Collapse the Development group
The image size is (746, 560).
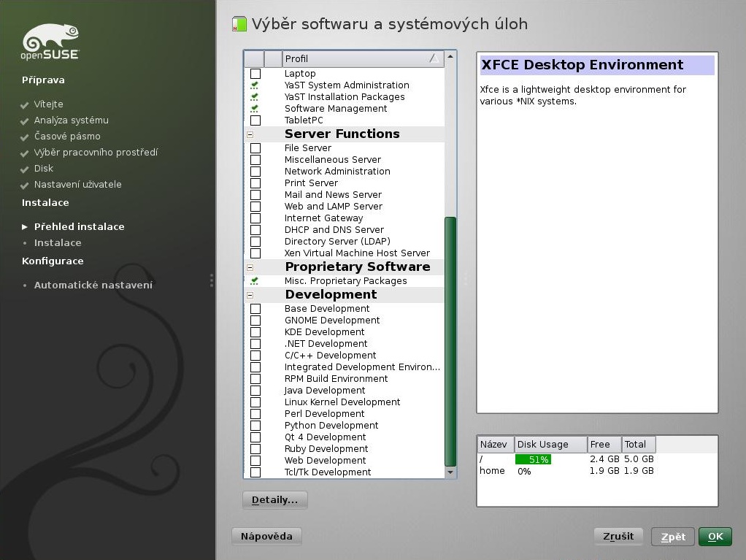(x=250, y=295)
